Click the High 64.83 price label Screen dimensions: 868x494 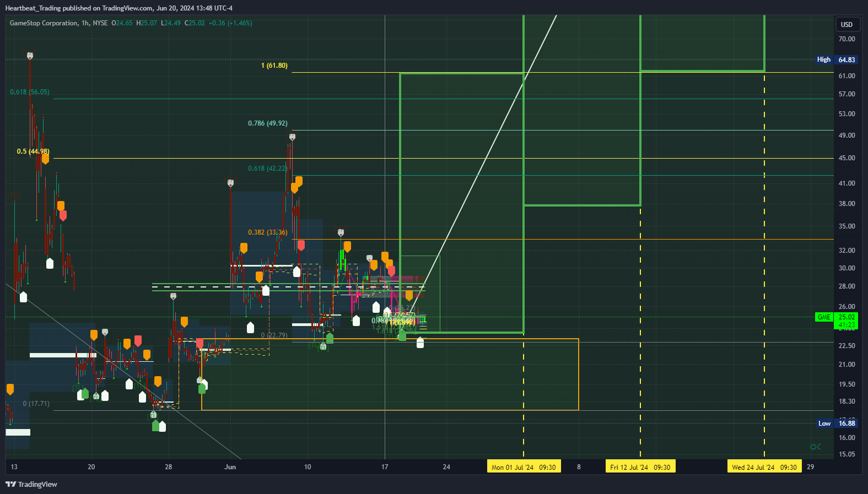click(836, 59)
